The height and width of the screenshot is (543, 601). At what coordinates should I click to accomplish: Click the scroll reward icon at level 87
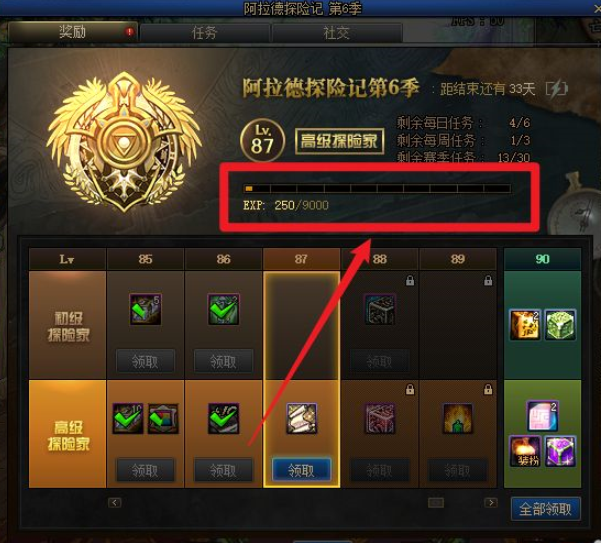[302, 418]
